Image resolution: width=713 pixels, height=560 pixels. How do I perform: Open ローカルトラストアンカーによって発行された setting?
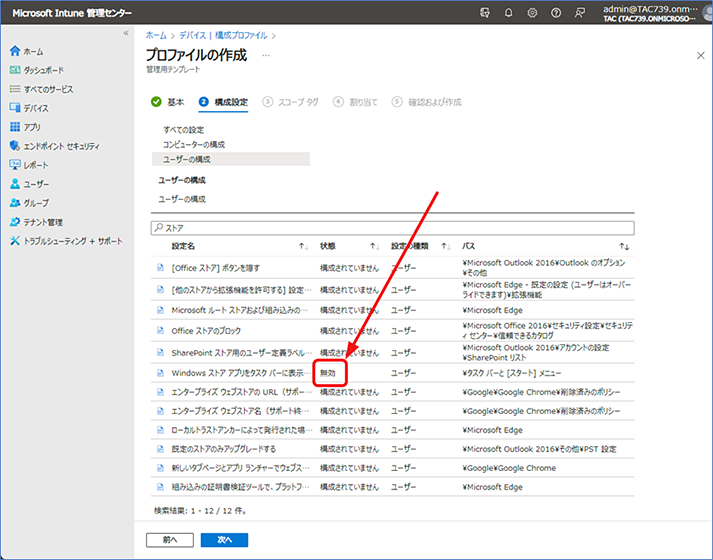242,430
